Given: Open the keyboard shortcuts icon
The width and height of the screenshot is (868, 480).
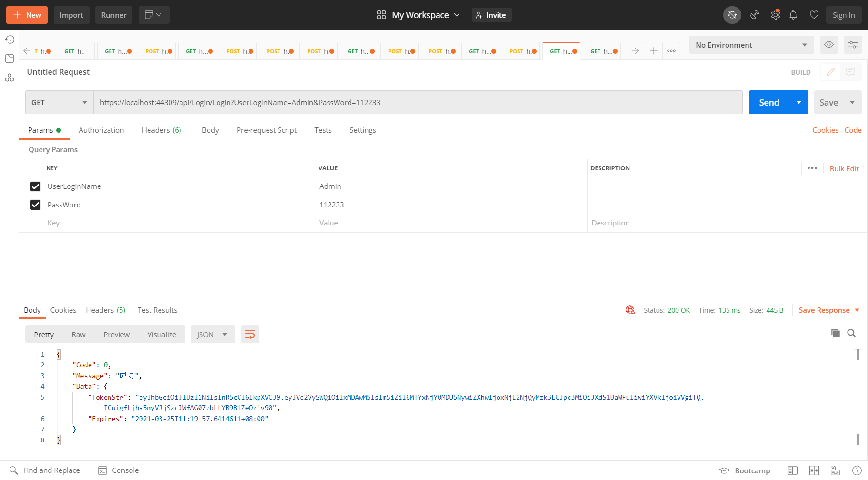Looking at the screenshot, I should coord(835,470).
